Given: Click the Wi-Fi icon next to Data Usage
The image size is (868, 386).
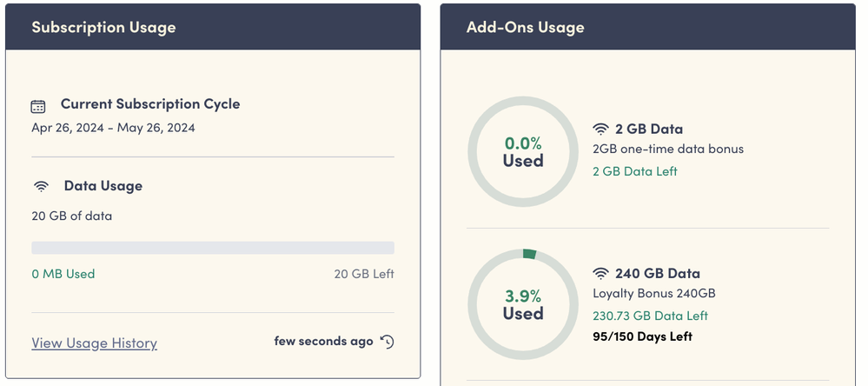Looking at the screenshot, I should [x=41, y=186].
